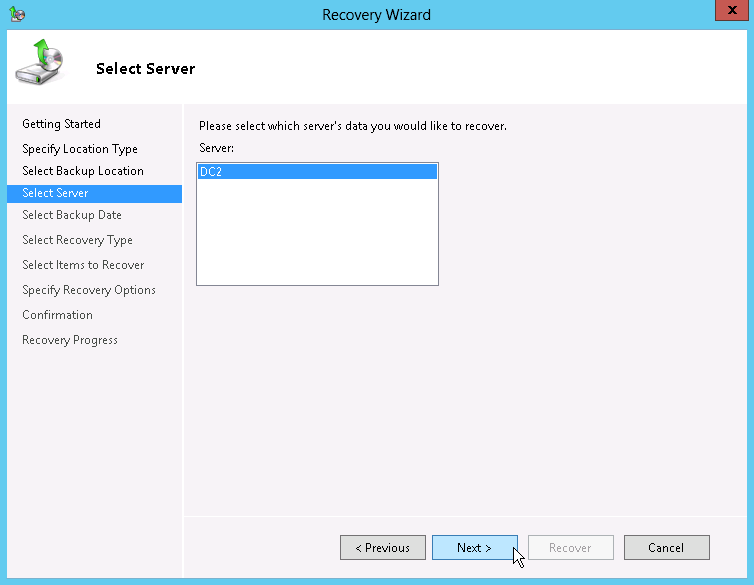The height and width of the screenshot is (585, 754).
Task: Go to the Specify Recovery Options step
Action: pyautogui.click(x=89, y=290)
